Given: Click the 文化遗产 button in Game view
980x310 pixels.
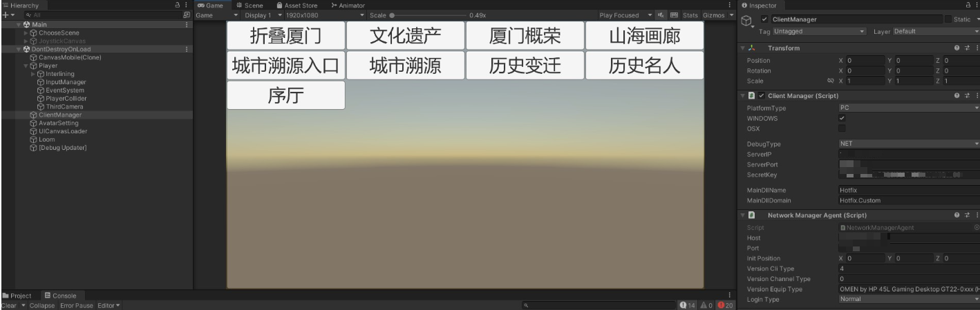Looking at the screenshot, I should [405, 36].
